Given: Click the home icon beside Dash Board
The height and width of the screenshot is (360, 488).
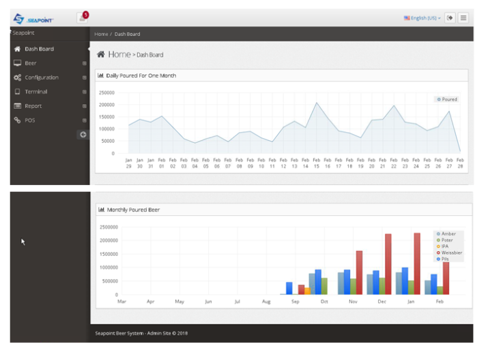Looking at the screenshot, I should [17, 49].
